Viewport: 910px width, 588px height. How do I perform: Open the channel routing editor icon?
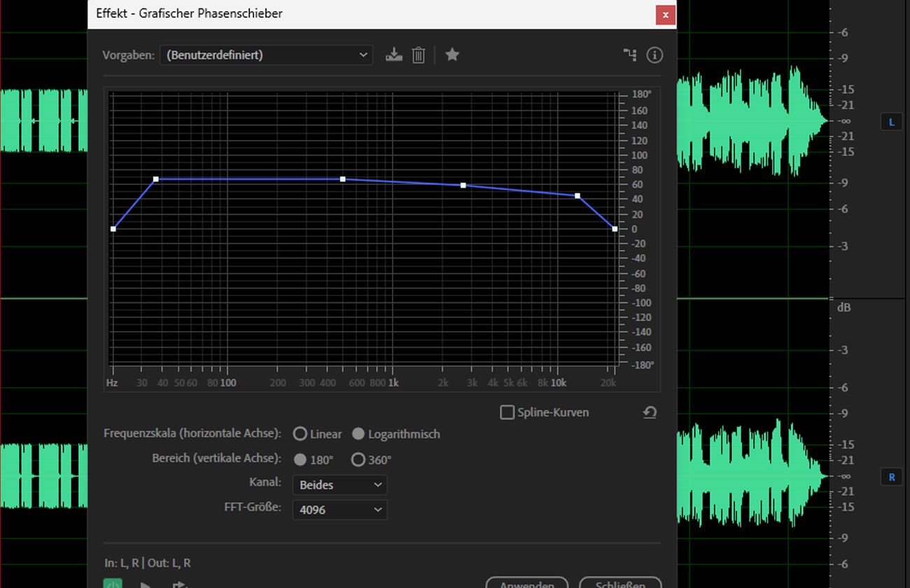629,54
